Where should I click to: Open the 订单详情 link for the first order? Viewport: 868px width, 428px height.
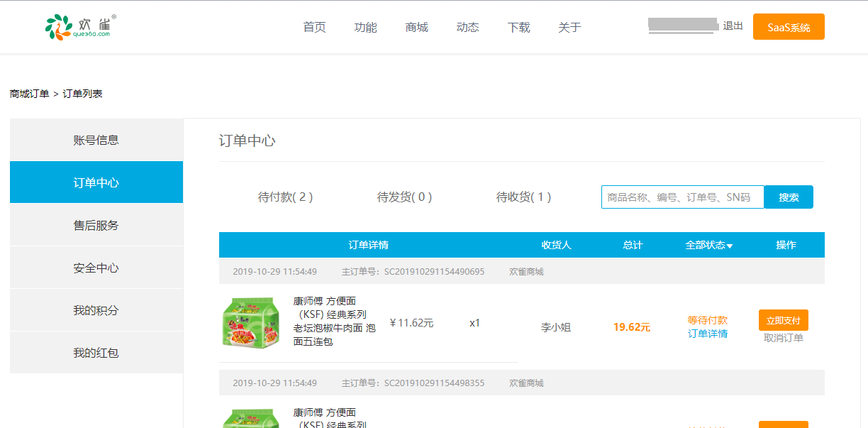click(x=708, y=334)
